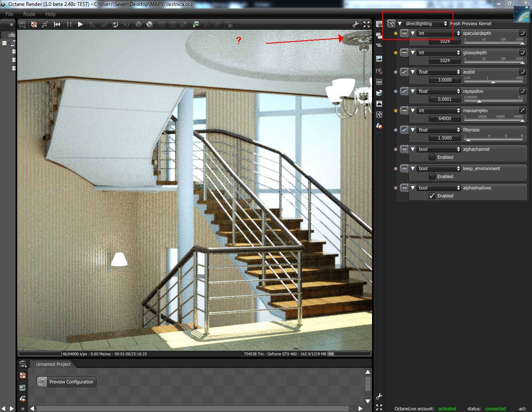
Task: Click the fit-to-window arrows icon in viewport toolbar
Action: click(x=45, y=24)
